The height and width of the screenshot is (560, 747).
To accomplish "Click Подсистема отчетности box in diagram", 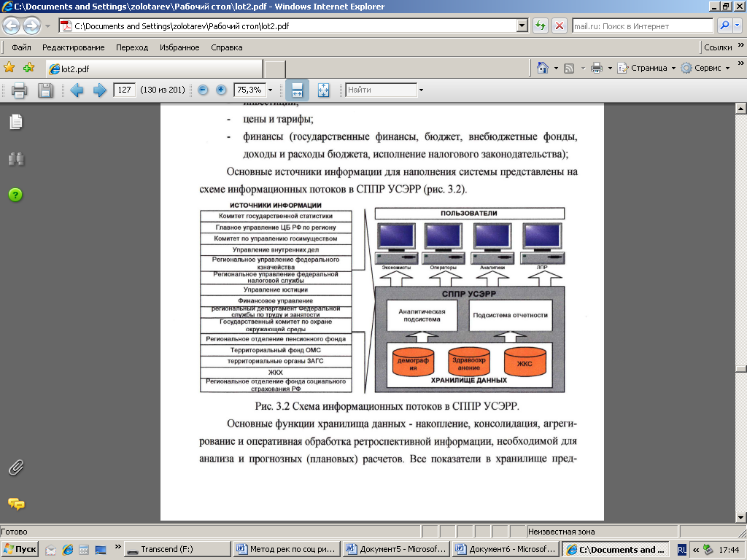I will (510, 315).
